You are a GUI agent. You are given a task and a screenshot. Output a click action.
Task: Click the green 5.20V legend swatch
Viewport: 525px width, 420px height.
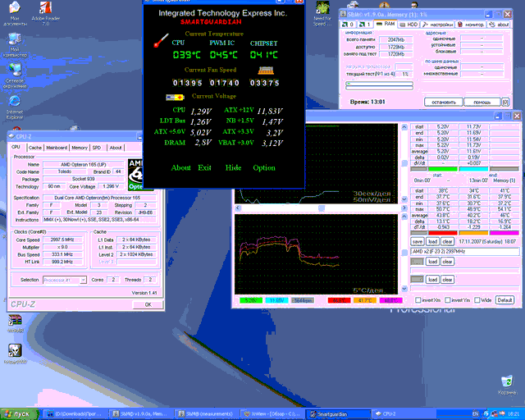pos(251,300)
